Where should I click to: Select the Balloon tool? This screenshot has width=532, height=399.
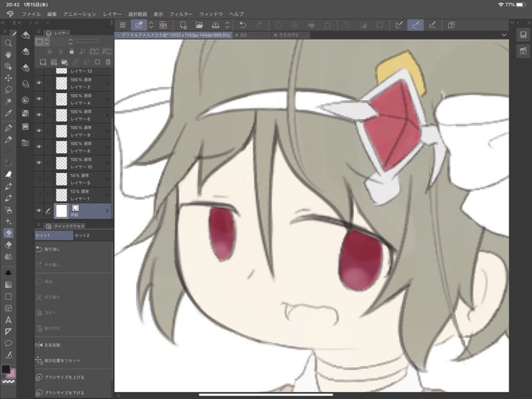8,343
